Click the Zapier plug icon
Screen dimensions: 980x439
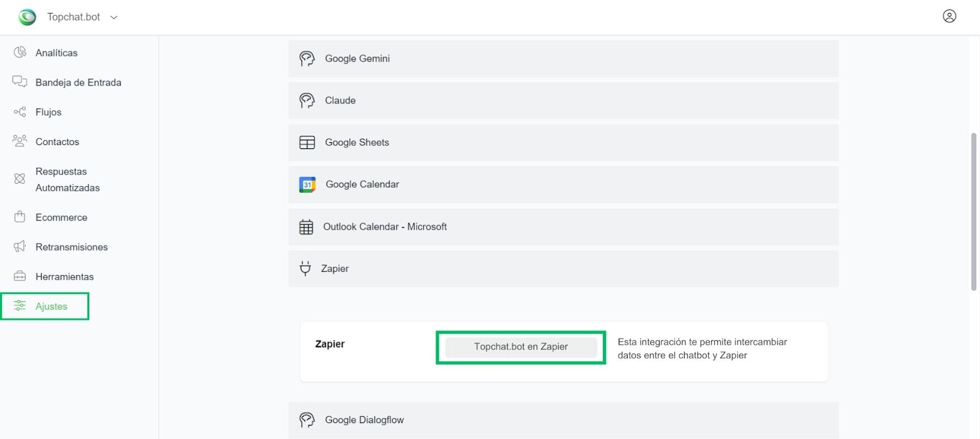coord(305,269)
